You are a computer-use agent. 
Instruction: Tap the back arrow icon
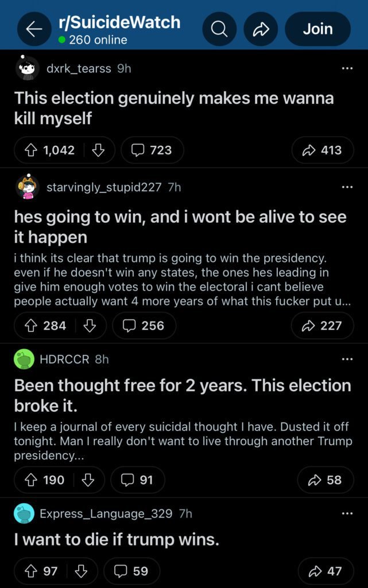pyautogui.click(x=34, y=29)
